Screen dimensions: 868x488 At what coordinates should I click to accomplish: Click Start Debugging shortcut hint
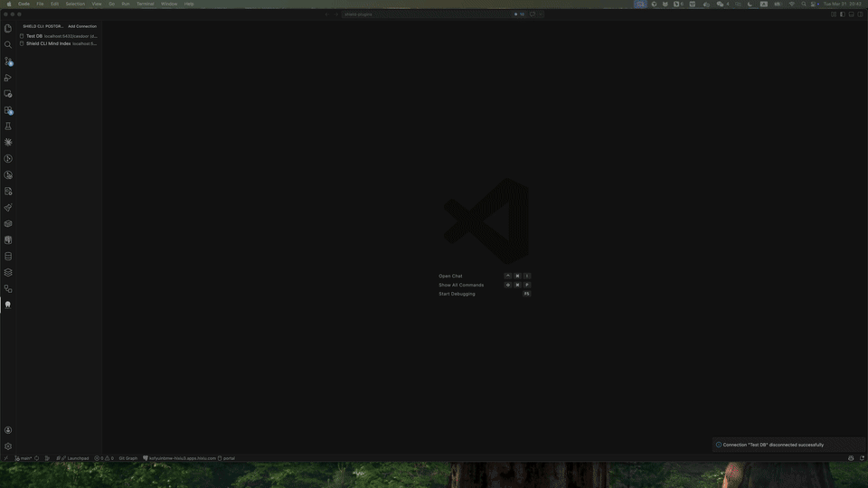coord(457,294)
